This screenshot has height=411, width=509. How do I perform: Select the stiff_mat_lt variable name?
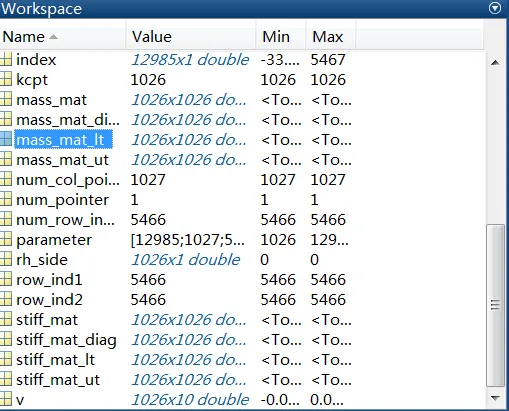(55, 360)
